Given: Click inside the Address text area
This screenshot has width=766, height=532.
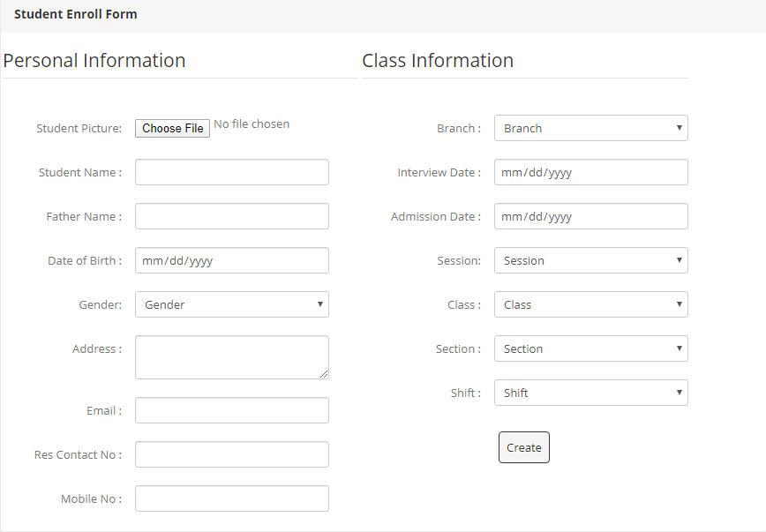Looking at the screenshot, I should (231, 357).
